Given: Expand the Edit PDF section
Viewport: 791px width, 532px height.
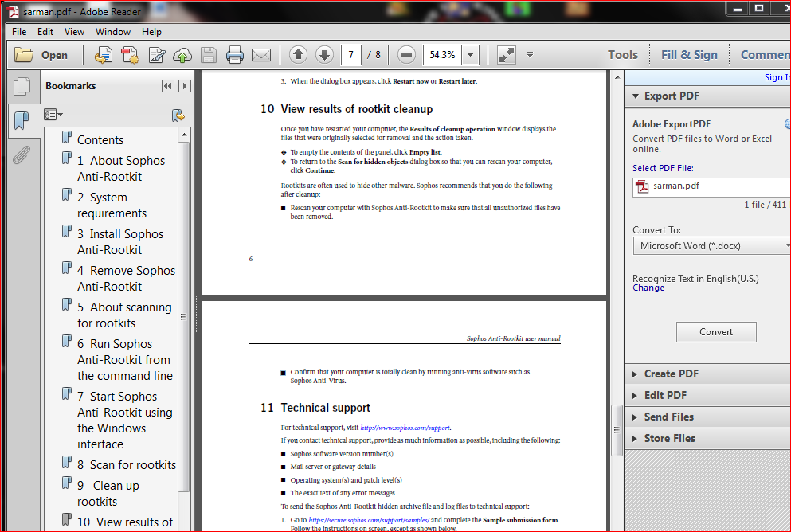Looking at the screenshot, I should 635,396.
